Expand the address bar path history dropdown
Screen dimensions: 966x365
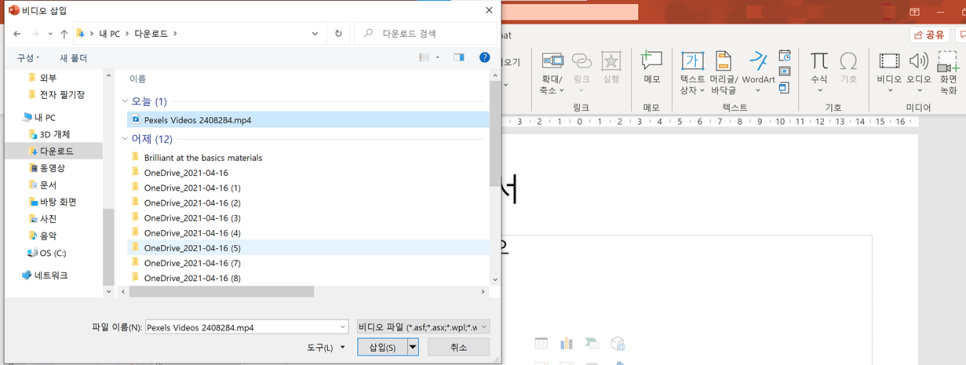pos(315,34)
